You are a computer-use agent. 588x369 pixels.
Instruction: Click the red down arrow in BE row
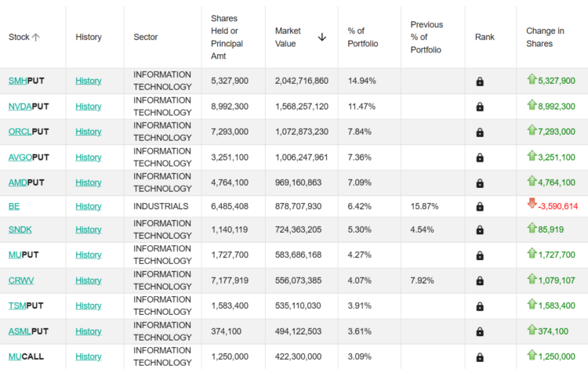tap(532, 203)
